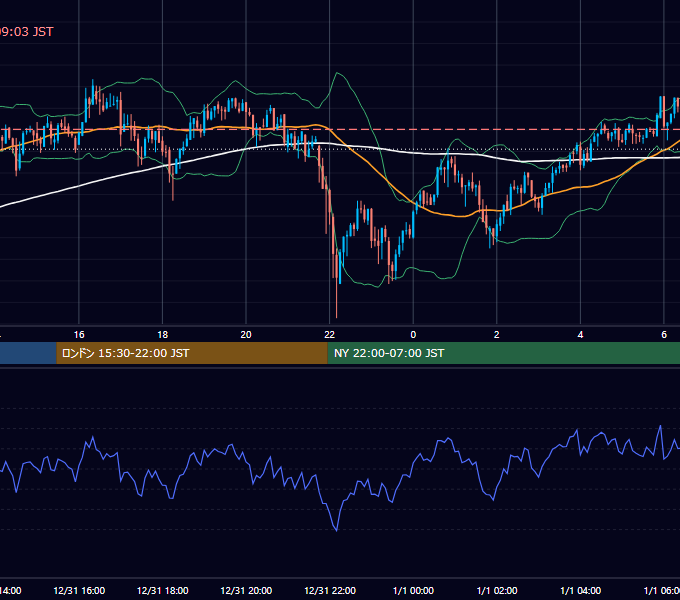Click the hour label 4 on chart axis
The height and width of the screenshot is (600, 680).
tap(580, 335)
